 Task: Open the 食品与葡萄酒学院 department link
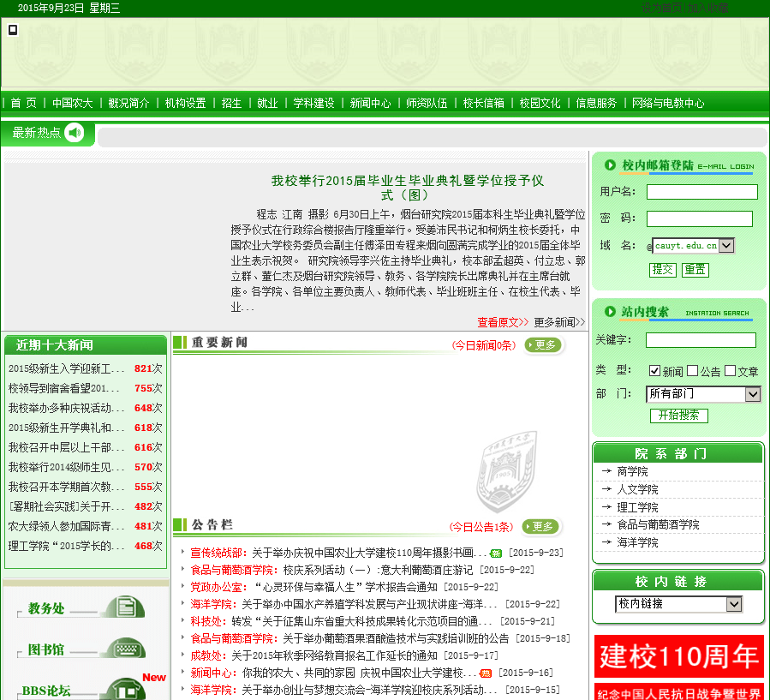tap(658, 524)
